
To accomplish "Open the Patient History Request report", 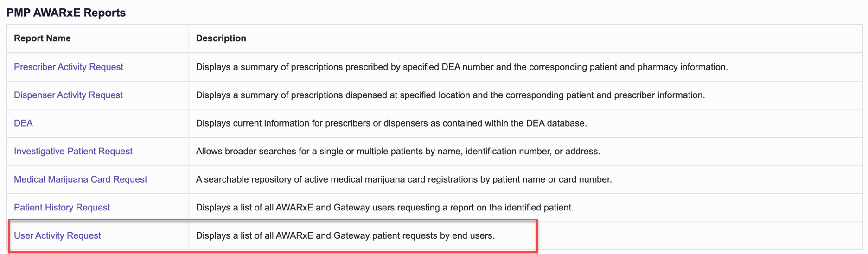I will tap(62, 207).
